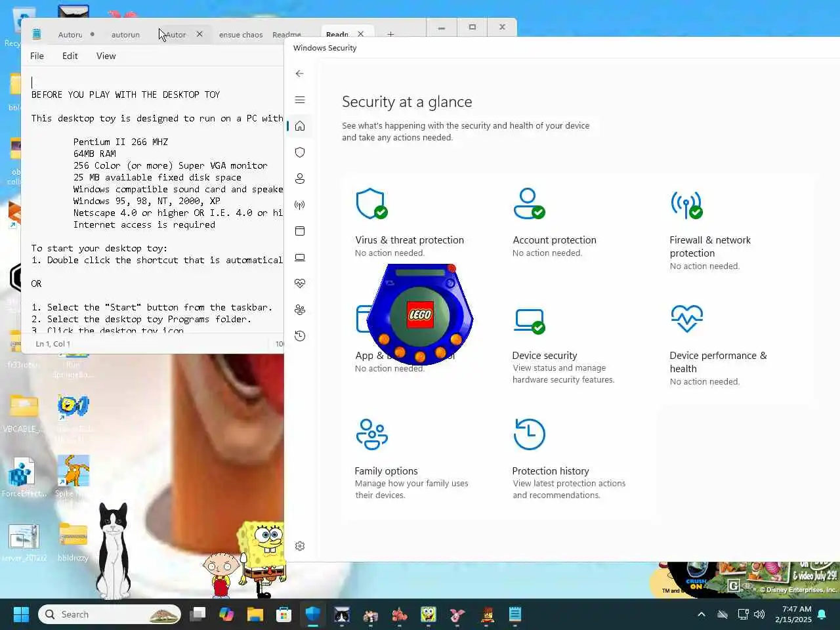Select the Spike desktop shortcut

(73, 477)
